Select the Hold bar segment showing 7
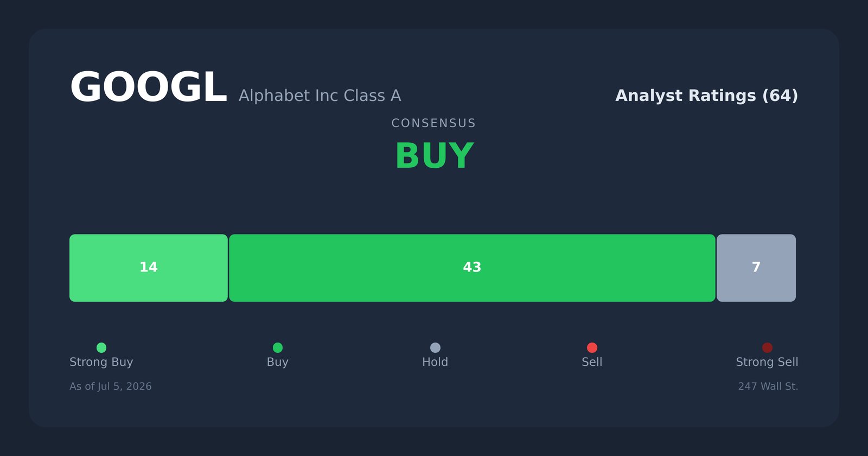 coord(756,268)
